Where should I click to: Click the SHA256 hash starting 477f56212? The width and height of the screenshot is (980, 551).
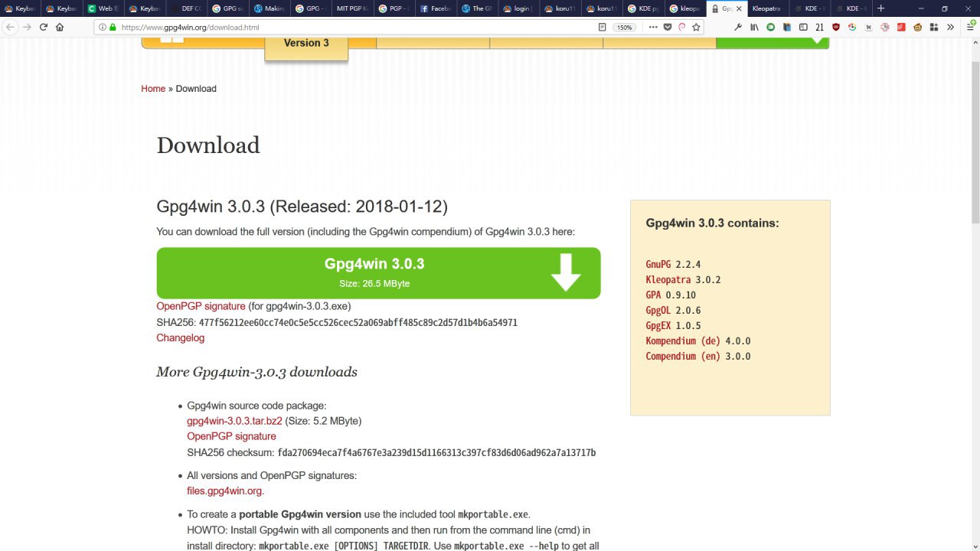(358, 323)
